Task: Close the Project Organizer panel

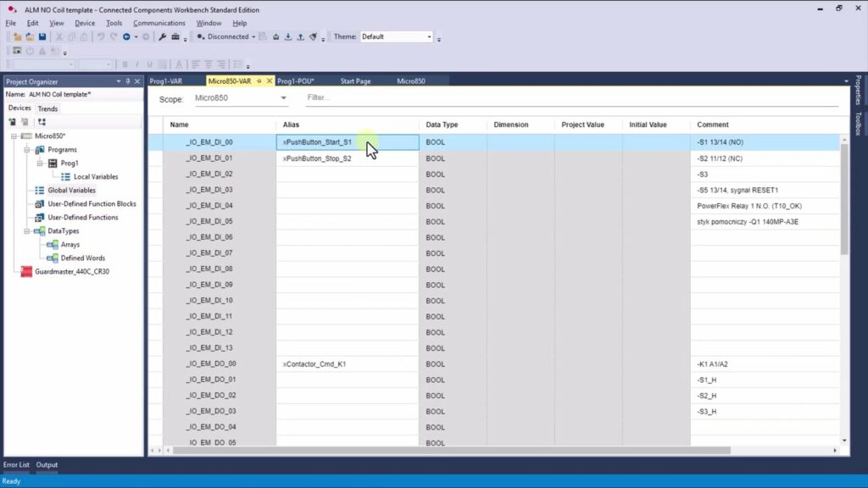Action: coord(137,81)
